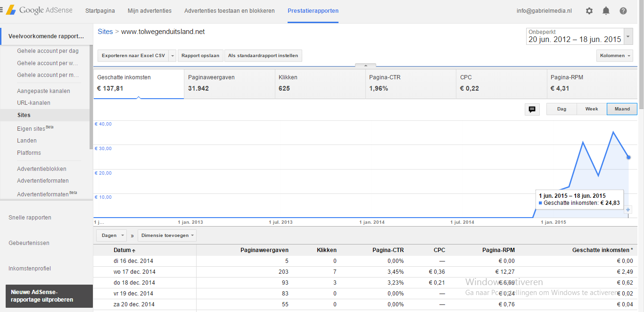Switch chart granularity to Week
This screenshot has height=312, width=644.
pyautogui.click(x=592, y=109)
